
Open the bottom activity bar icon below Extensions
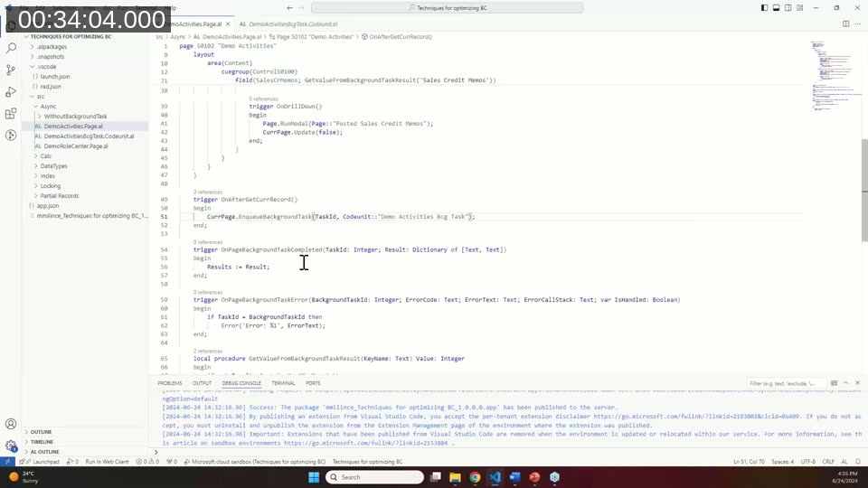11,136
